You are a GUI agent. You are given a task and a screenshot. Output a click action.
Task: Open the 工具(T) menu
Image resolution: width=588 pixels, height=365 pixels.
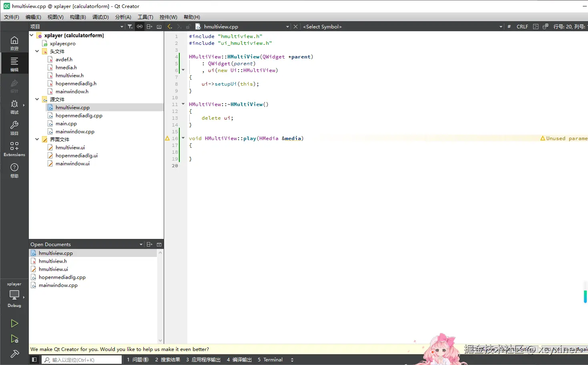[x=145, y=17]
